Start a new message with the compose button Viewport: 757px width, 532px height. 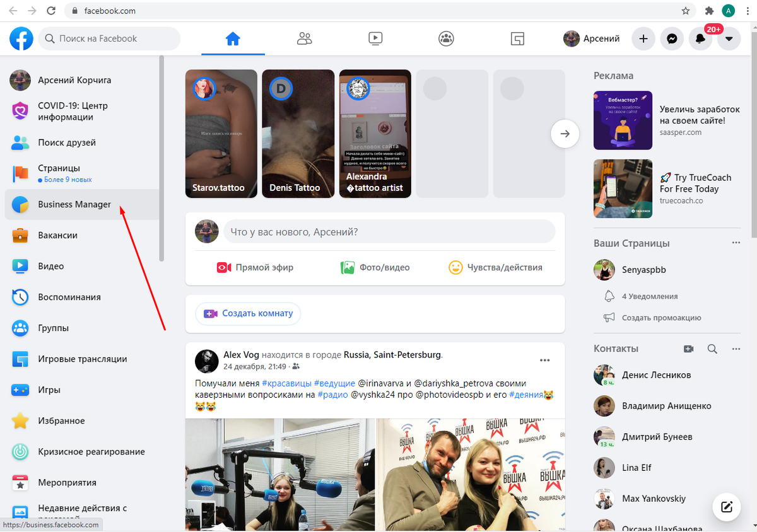click(x=726, y=506)
